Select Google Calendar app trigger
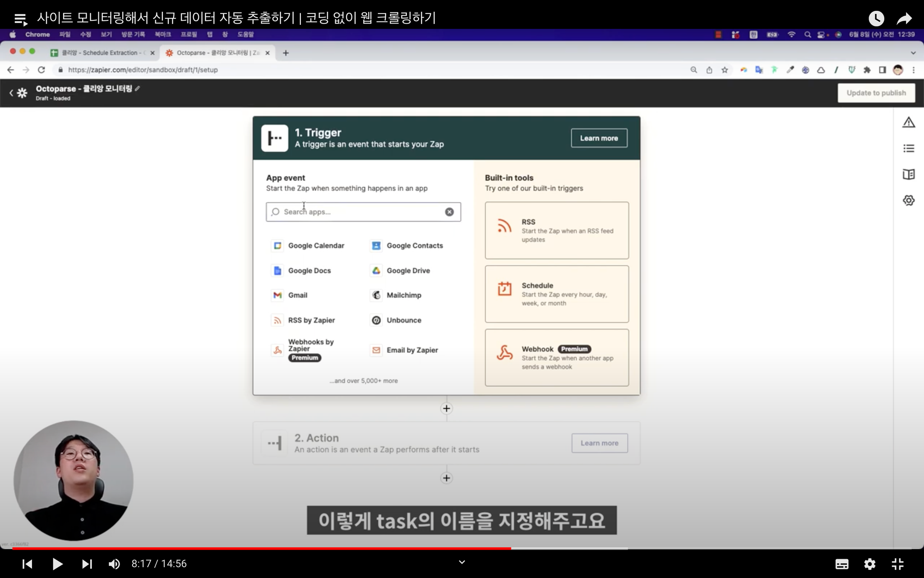The height and width of the screenshot is (578, 924). 309,246
